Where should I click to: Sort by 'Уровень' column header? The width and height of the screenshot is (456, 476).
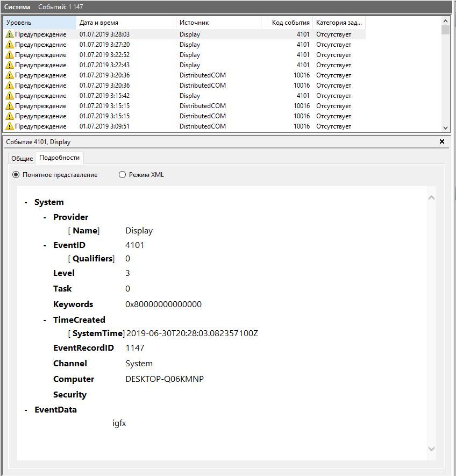tap(39, 23)
